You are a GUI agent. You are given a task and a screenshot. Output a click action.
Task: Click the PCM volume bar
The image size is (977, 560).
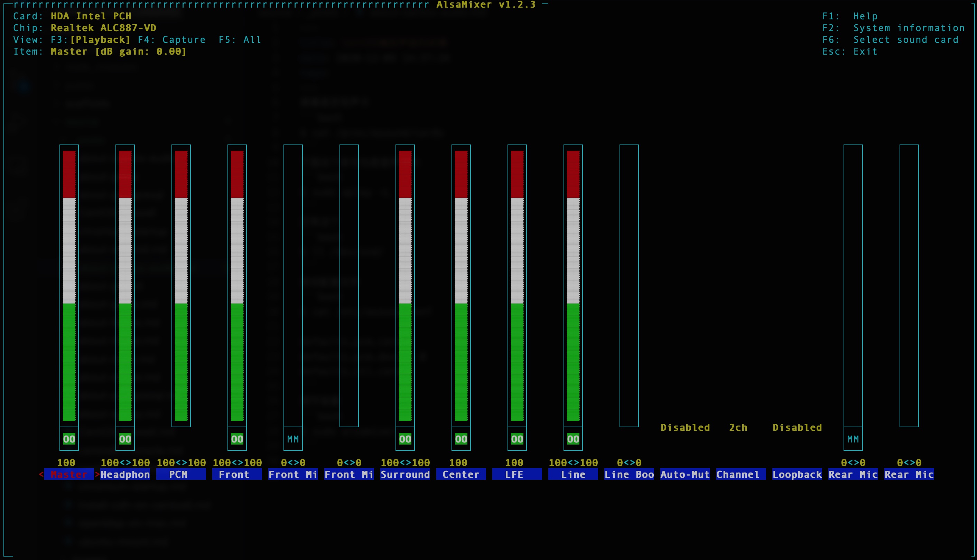[181, 286]
